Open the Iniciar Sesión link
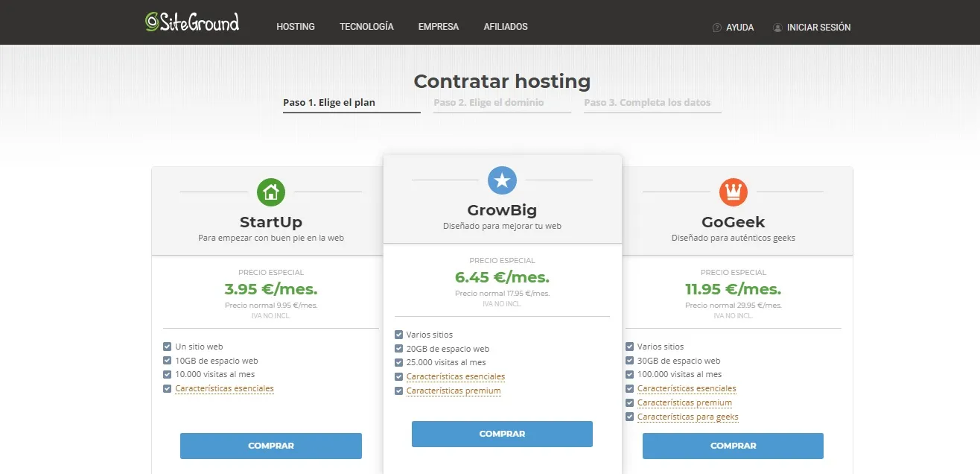 (x=818, y=28)
